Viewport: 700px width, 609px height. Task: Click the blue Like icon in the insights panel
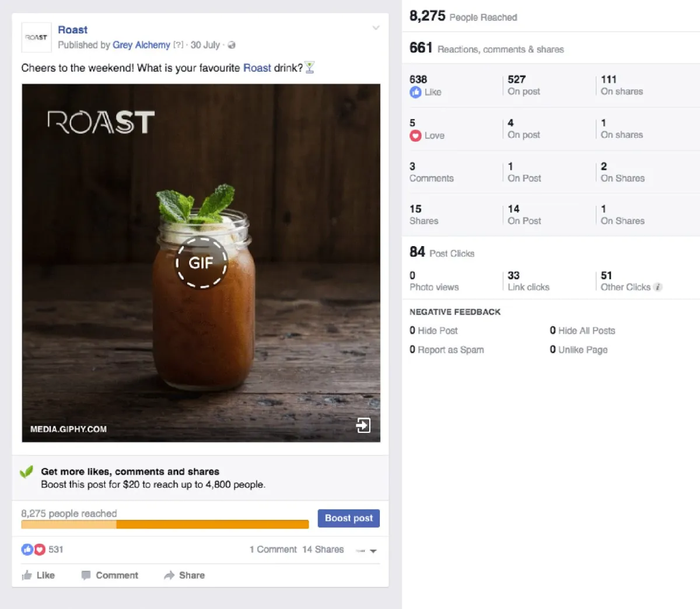tap(415, 92)
